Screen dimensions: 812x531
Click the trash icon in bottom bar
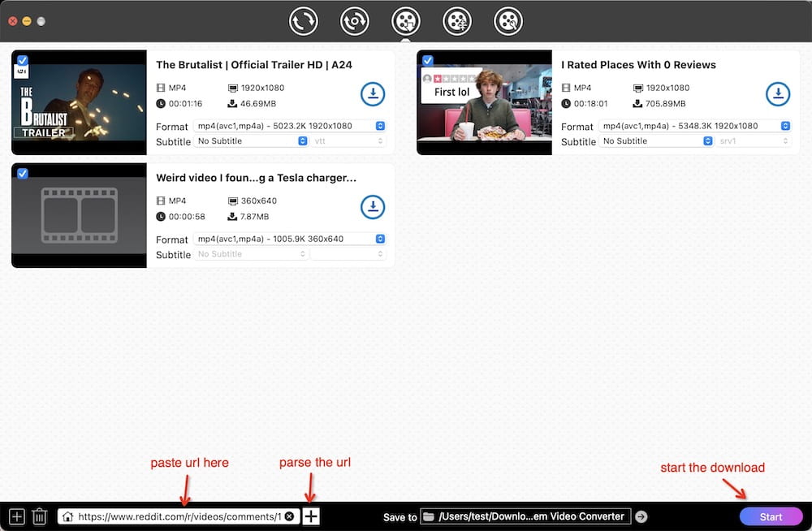40,516
